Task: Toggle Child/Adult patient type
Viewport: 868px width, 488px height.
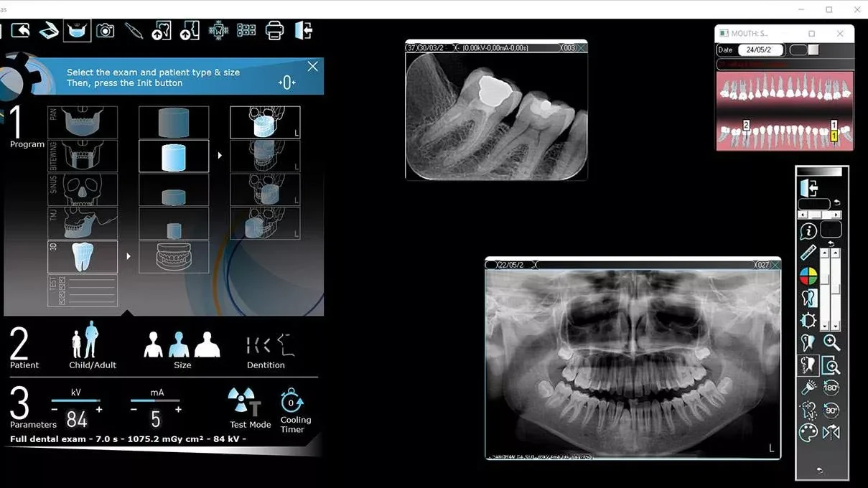Action: (x=85, y=341)
